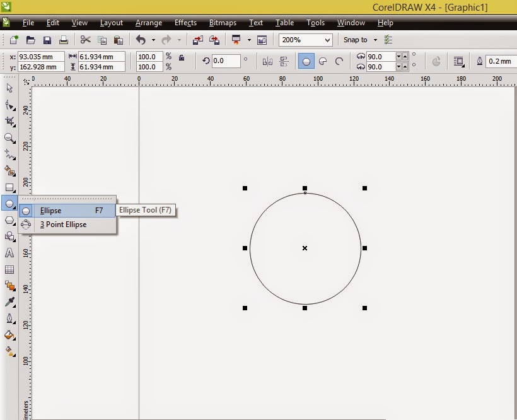
Task: Choose Ellipse F7 in flyout
Action: [67, 211]
